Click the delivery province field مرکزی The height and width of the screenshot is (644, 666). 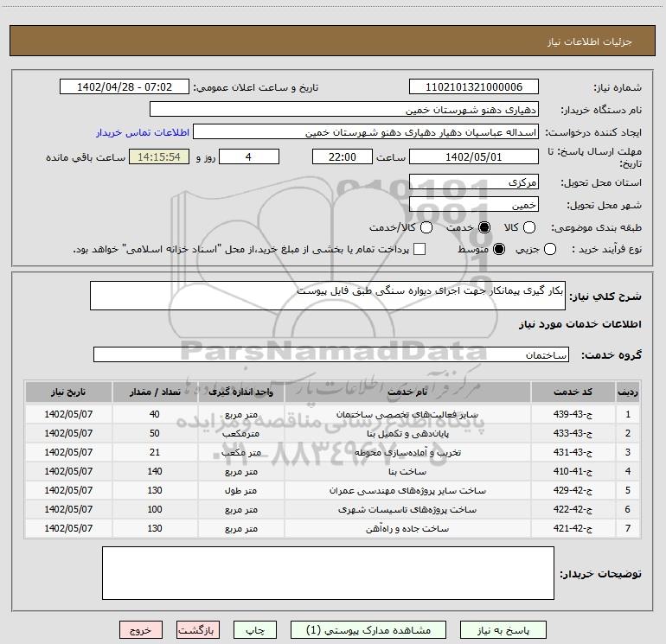click(474, 182)
